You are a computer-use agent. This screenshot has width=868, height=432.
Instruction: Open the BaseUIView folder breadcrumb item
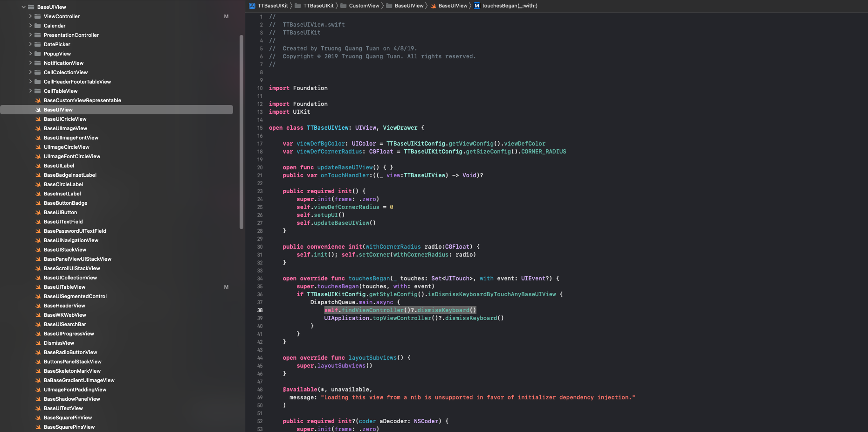coord(409,6)
